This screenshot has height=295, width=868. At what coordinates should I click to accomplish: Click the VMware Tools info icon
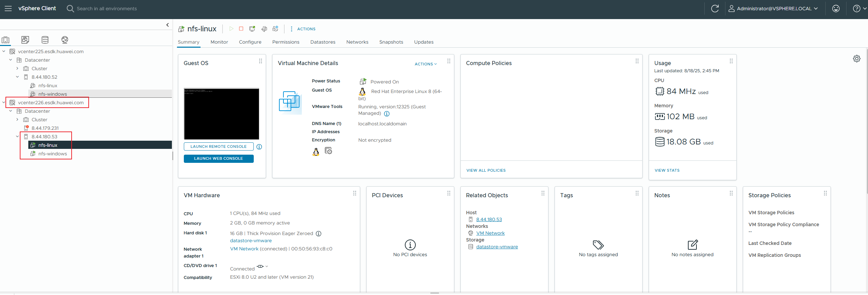tap(387, 114)
